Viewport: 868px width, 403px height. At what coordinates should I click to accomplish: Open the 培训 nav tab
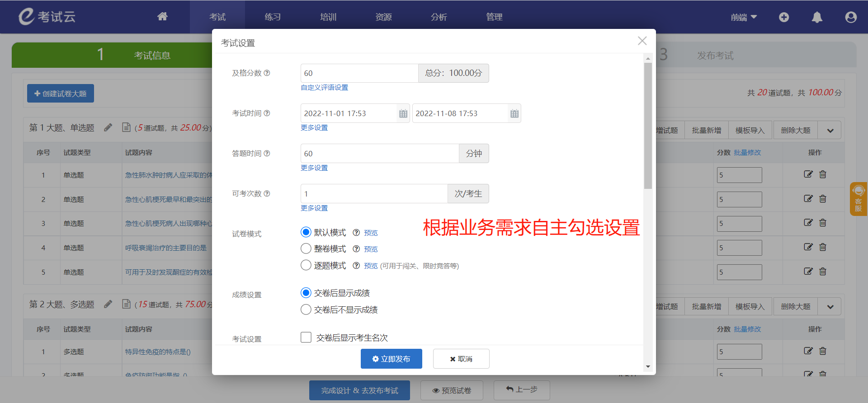pos(328,17)
